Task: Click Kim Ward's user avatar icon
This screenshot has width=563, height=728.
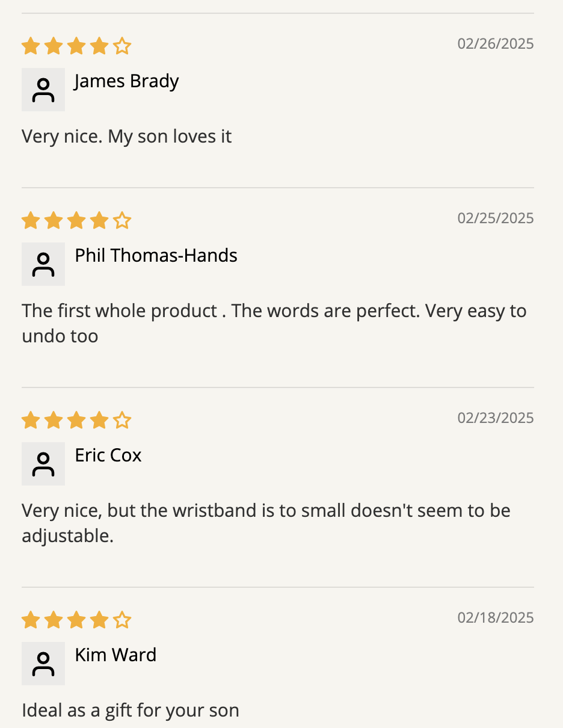Action: 43,664
